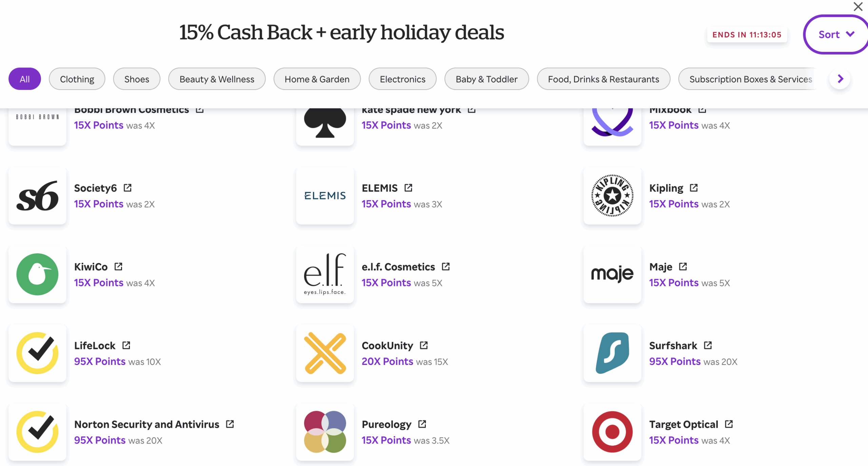This screenshot has height=466, width=868.
Task: Click the Target Optical bullseye logo
Action: pos(612,431)
